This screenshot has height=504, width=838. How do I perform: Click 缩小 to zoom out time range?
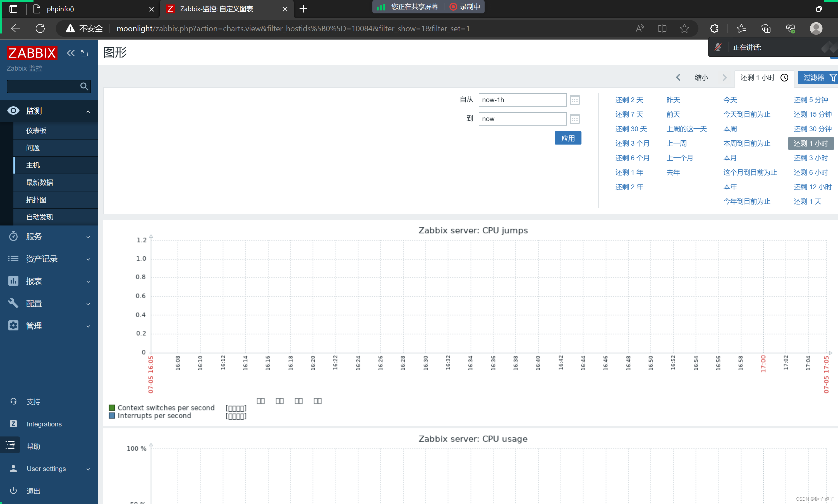(x=701, y=77)
